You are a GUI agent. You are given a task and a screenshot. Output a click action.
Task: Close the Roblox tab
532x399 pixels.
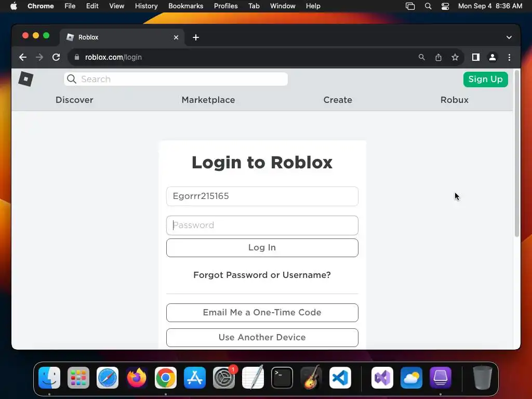176,37
